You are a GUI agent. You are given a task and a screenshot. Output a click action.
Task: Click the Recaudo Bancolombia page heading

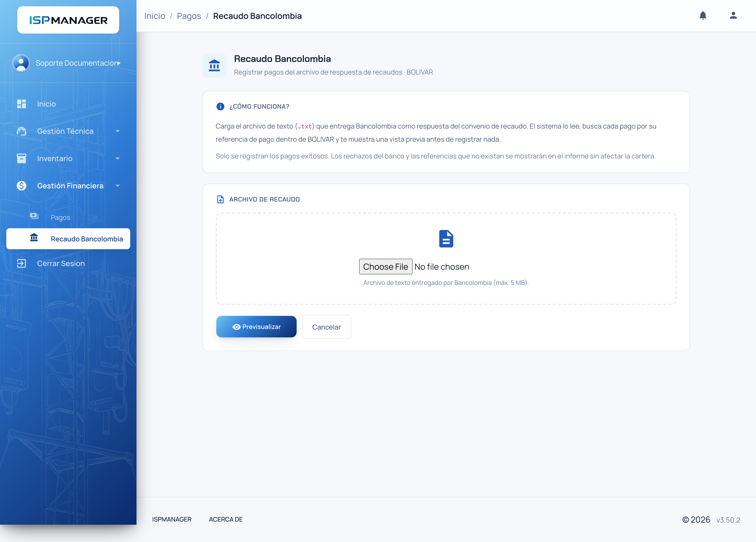click(282, 59)
